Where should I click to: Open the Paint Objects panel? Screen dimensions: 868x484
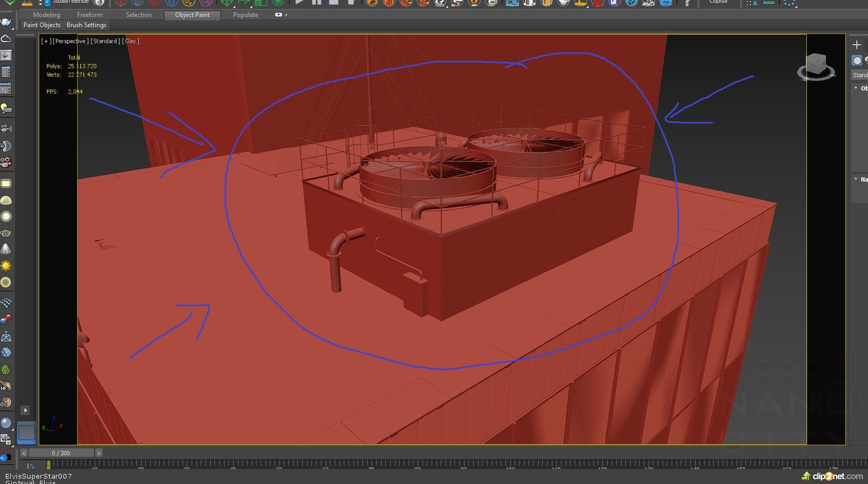[42, 25]
